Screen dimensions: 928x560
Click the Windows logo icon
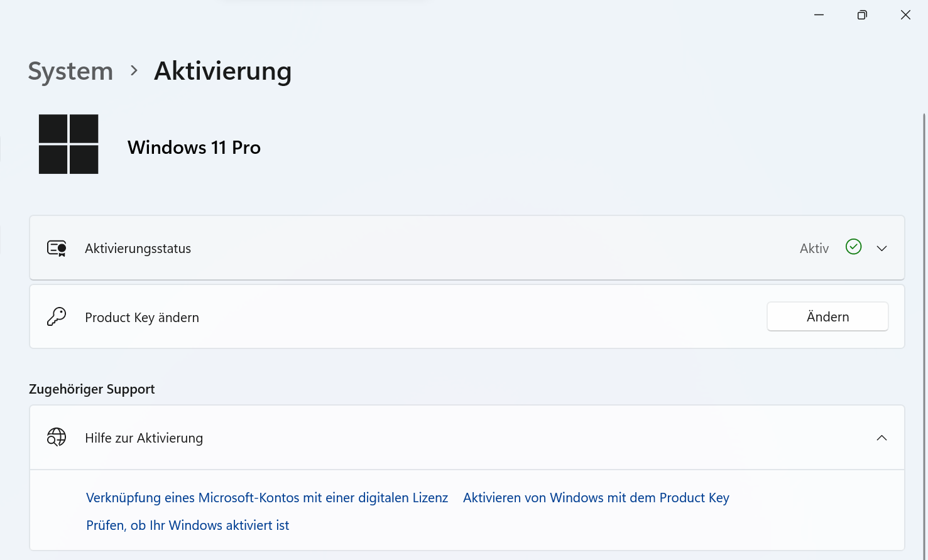pyautogui.click(x=68, y=144)
